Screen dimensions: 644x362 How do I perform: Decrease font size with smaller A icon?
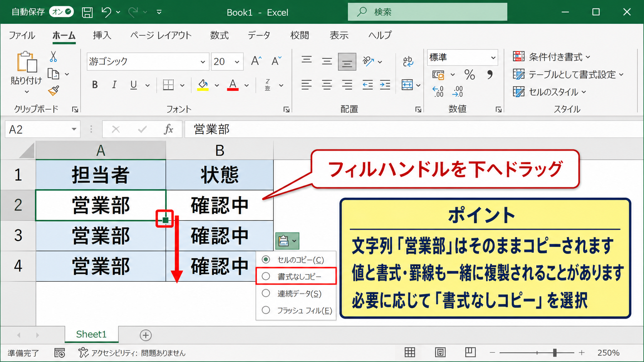coord(276,61)
